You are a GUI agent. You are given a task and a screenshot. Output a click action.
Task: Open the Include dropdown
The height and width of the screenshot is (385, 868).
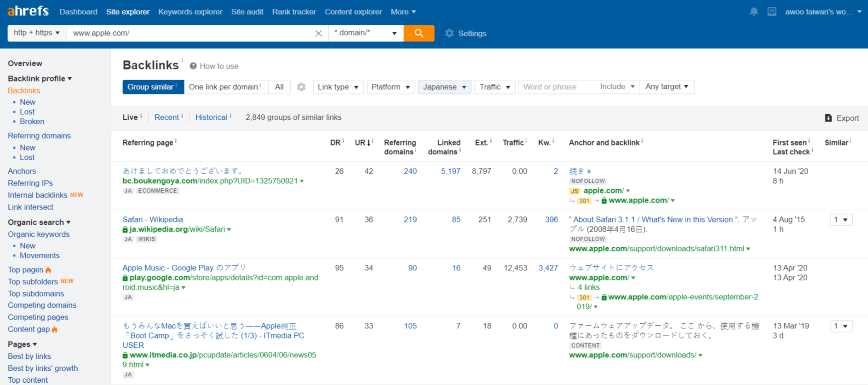coord(617,87)
